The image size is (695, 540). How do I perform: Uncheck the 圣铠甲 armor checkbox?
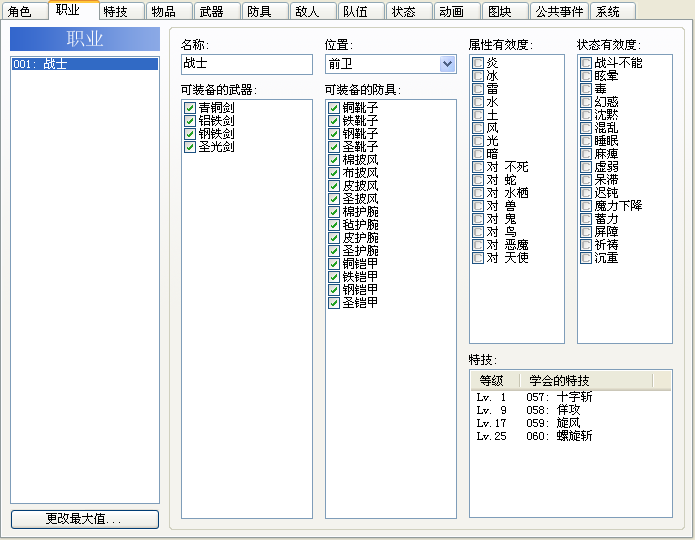click(x=334, y=303)
